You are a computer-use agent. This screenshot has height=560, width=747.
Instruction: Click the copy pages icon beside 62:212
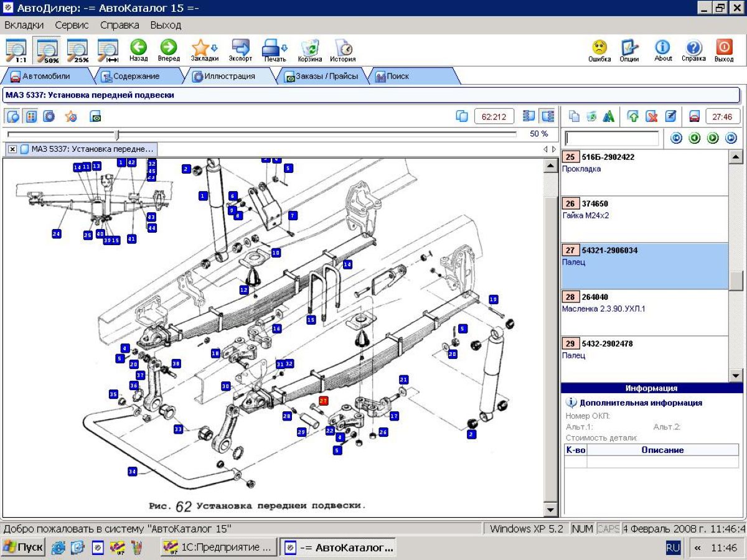pos(461,116)
